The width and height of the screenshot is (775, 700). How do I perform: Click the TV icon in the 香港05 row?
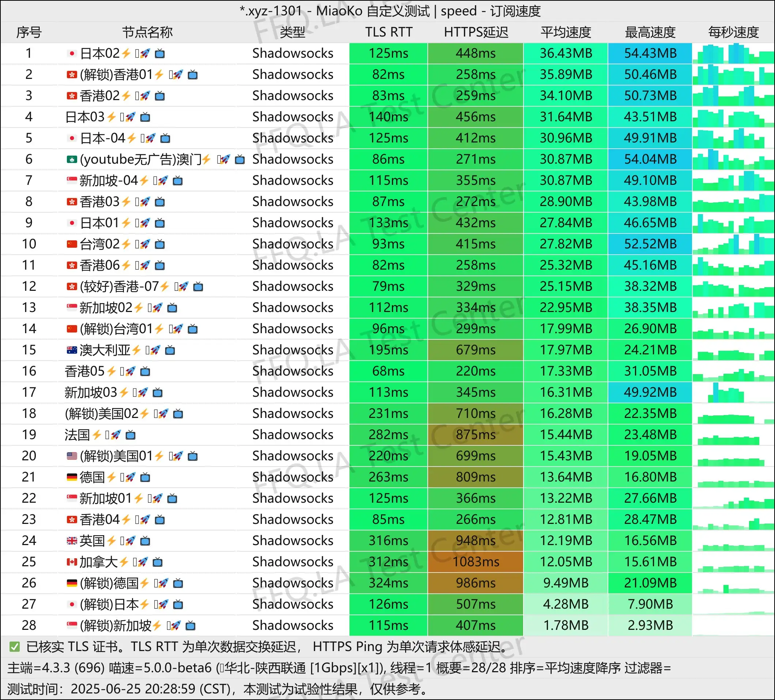click(x=145, y=371)
